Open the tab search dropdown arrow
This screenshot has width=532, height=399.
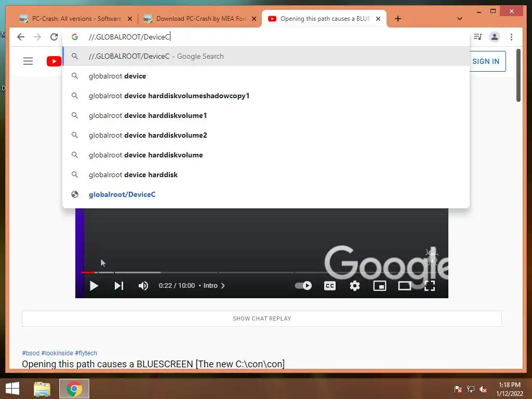pyautogui.click(x=460, y=19)
